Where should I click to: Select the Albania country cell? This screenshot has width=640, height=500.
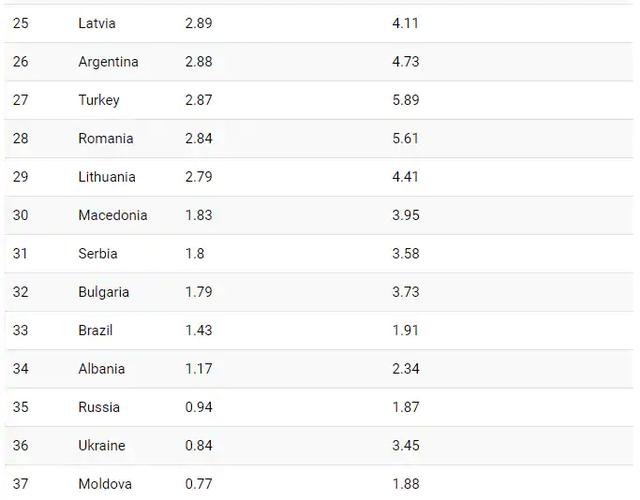[x=102, y=369]
